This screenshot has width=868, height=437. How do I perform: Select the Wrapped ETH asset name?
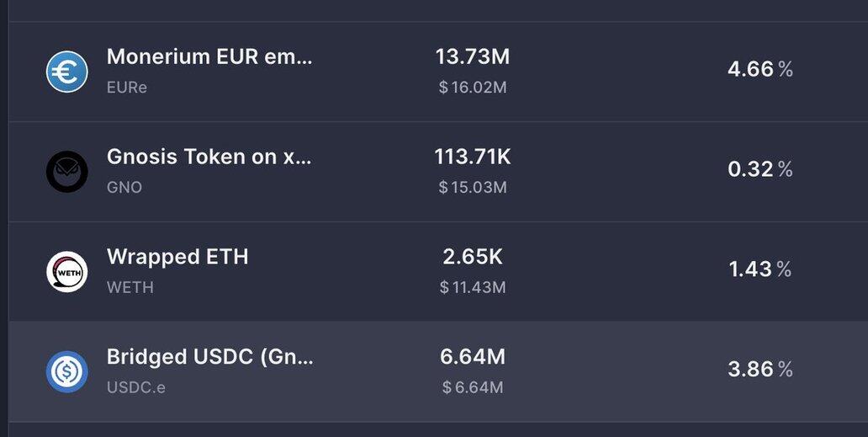pos(177,257)
